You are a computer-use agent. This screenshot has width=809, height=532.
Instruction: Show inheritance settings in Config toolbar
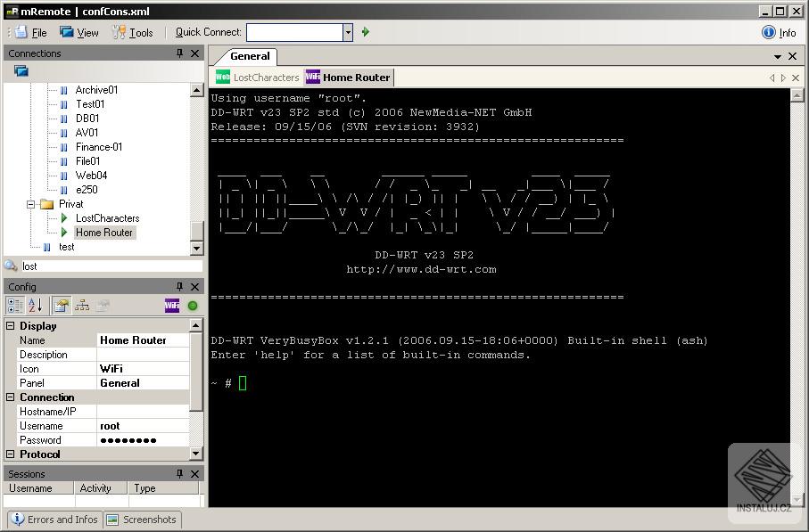point(82,306)
